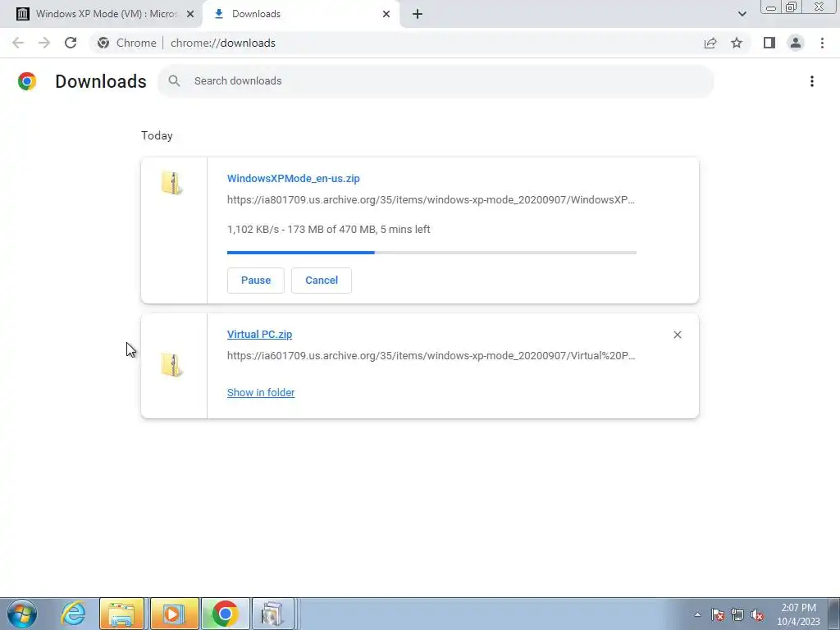The width and height of the screenshot is (840, 630).
Task: Click the ia801709 archive.org source URL
Action: point(431,200)
